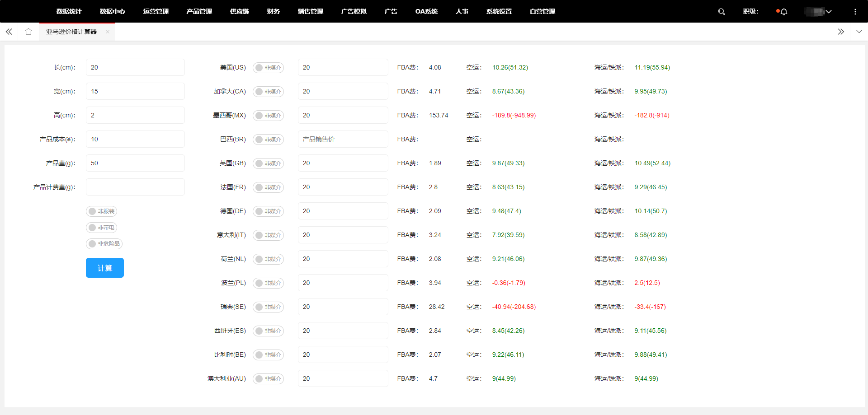Switch the 墨西哥(MX) 非媒介 toggle
Image resolution: width=868 pixels, height=415 pixels.
tap(268, 116)
